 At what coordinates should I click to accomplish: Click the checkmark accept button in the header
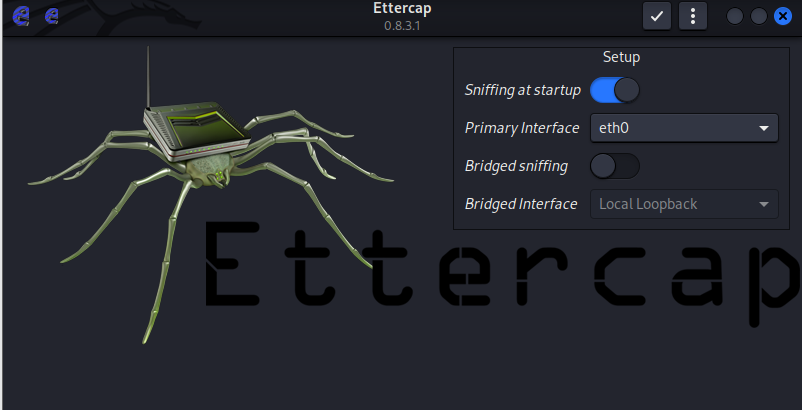[x=657, y=16]
